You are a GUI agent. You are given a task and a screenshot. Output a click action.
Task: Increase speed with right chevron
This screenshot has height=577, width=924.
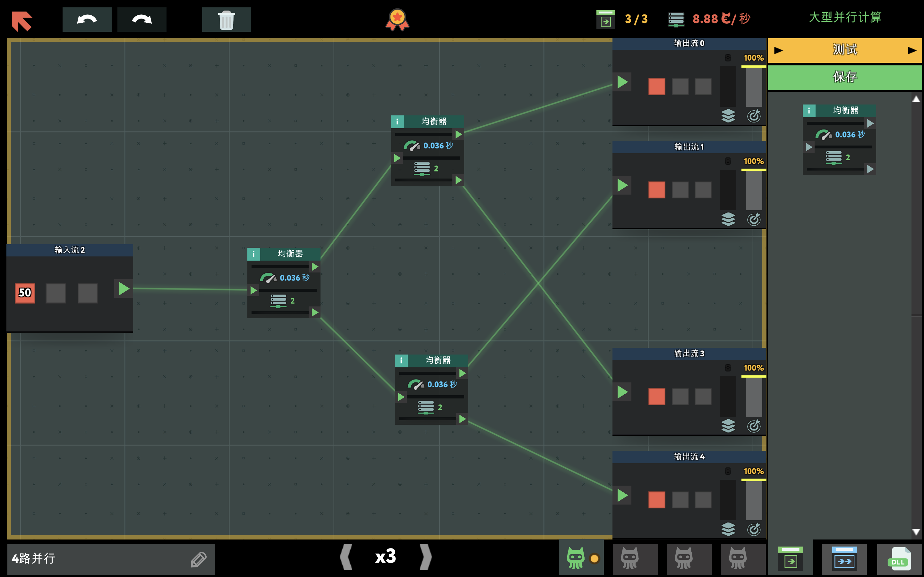point(425,557)
